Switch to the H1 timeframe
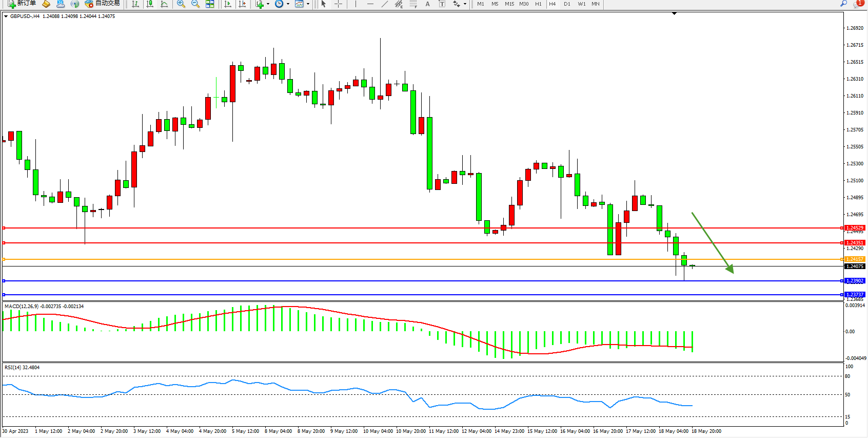The height and width of the screenshot is (438, 868). click(x=538, y=4)
